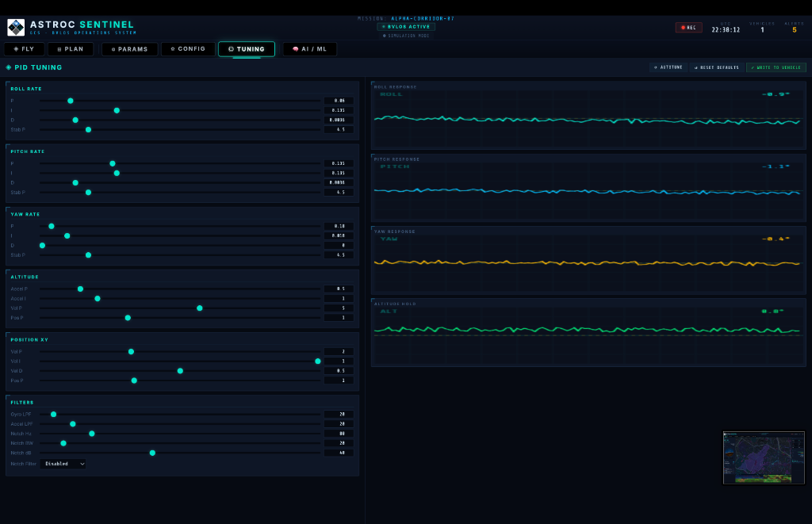Click the map preview thumbnail
Viewport: 812px width, 524px height.
764,457
